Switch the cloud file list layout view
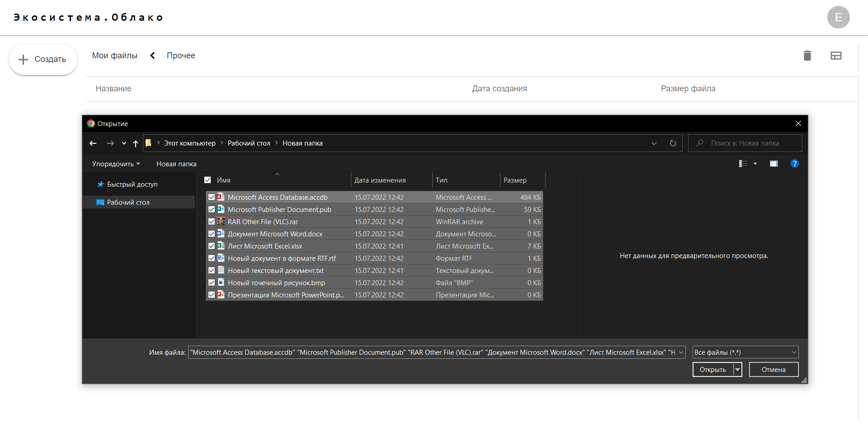This screenshot has width=868, height=423. click(836, 56)
